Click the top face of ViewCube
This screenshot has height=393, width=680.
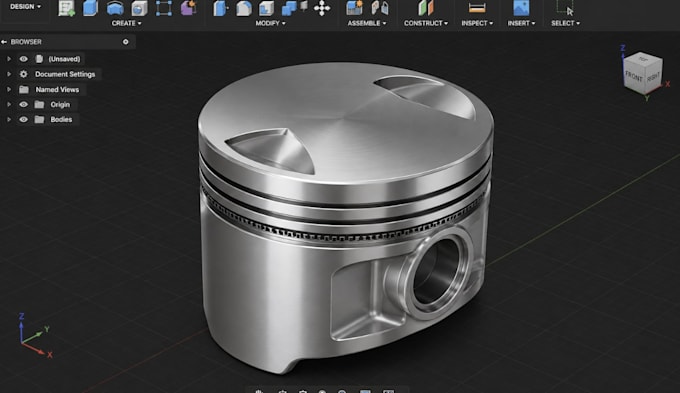[x=643, y=59]
